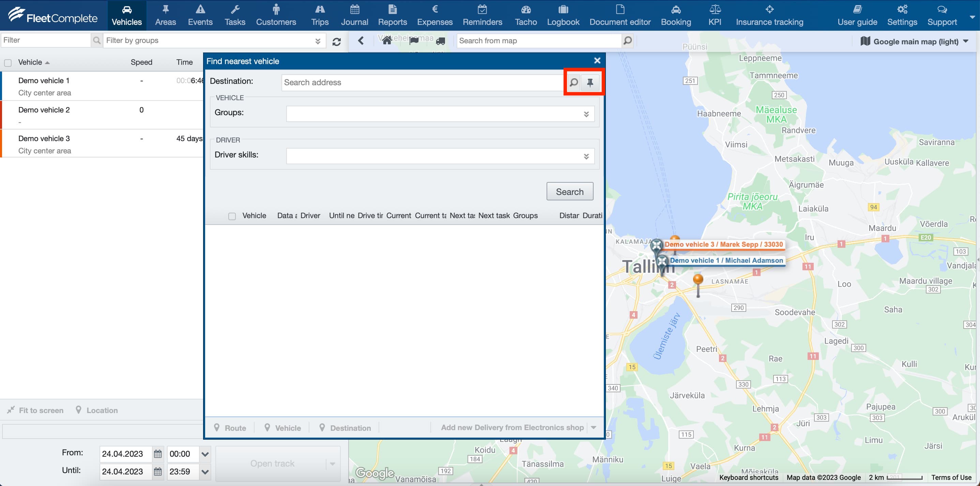Click the home icon on map toolbar

pyautogui.click(x=387, y=40)
